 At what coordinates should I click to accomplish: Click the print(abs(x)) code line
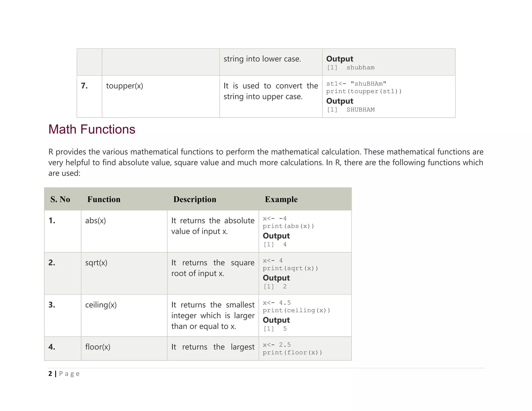pyautogui.click(x=288, y=226)
